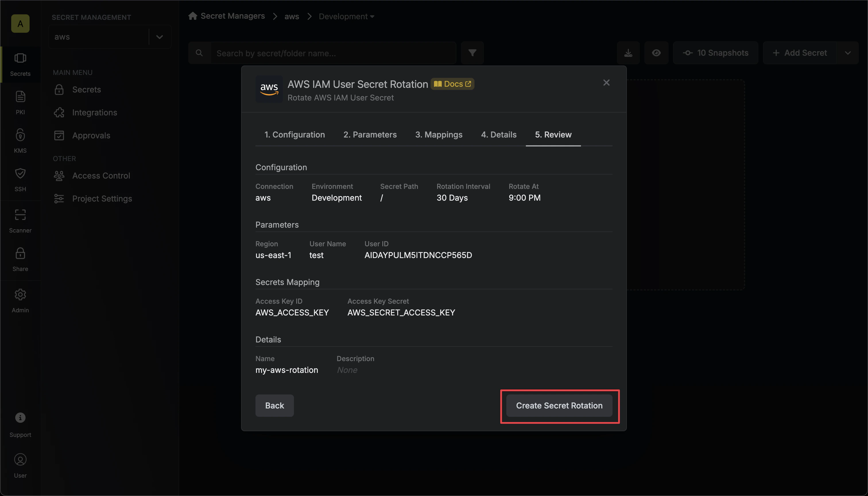868x496 pixels.
Task: Switch to the 4. Details tab
Action: pyautogui.click(x=499, y=135)
